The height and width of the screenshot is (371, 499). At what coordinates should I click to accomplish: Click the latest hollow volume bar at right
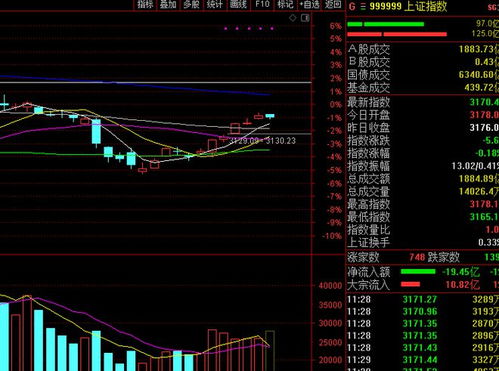(270, 351)
